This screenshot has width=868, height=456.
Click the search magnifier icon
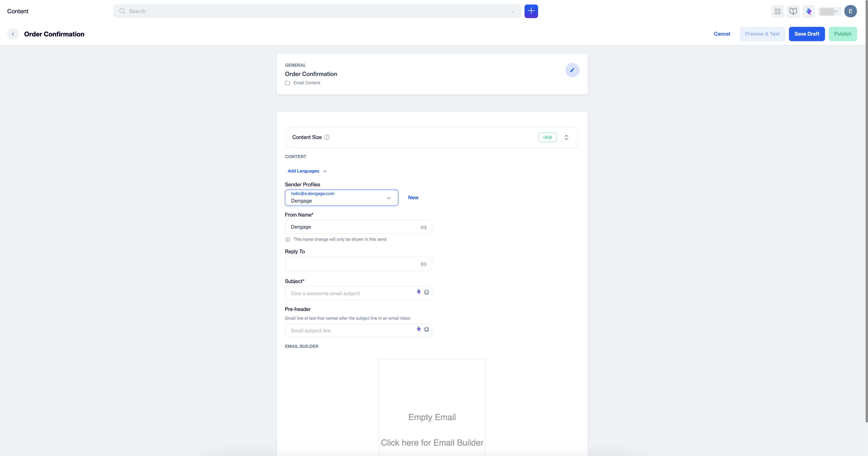(122, 11)
